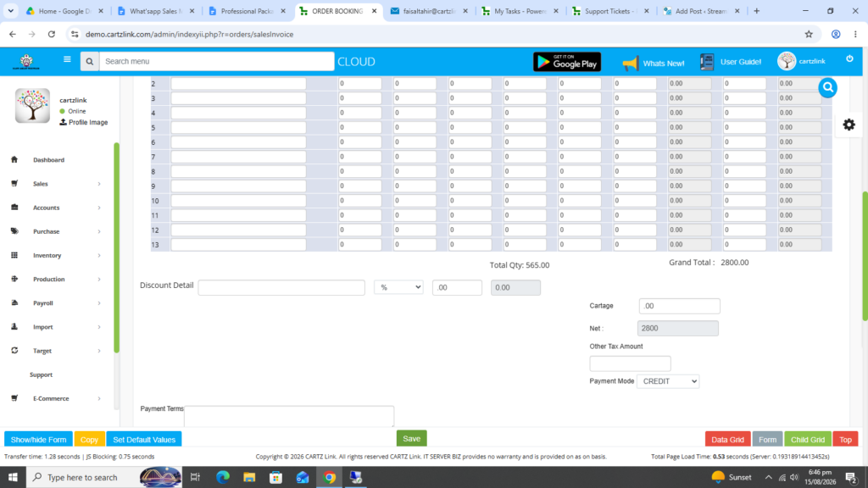This screenshot has height=488, width=868.
Task: Click Set Default Values button
Action: pos(144,440)
